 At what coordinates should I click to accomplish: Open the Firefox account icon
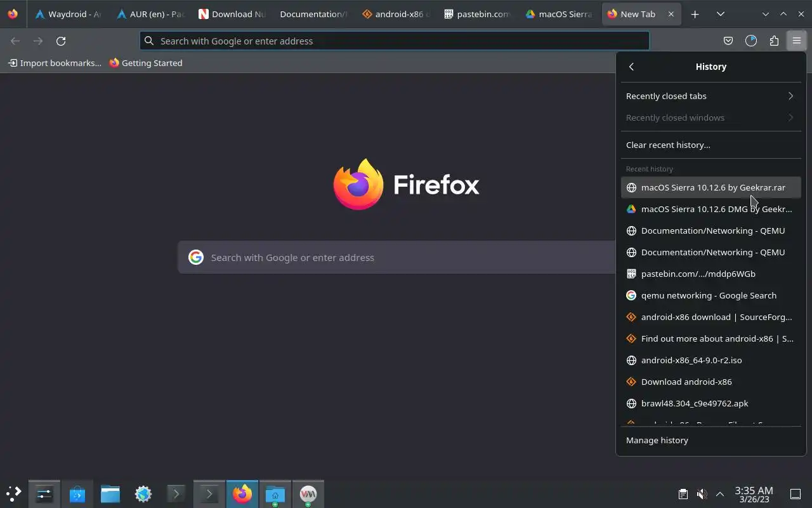tap(751, 41)
